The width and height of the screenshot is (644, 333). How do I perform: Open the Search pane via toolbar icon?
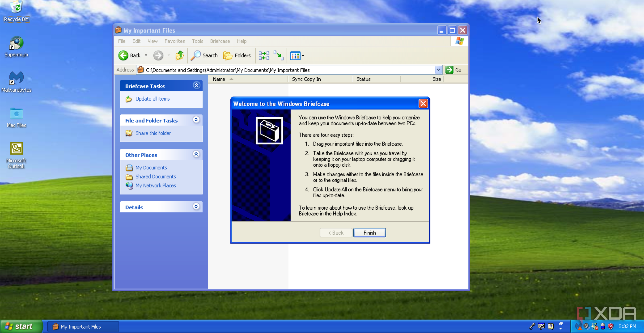point(204,55)
